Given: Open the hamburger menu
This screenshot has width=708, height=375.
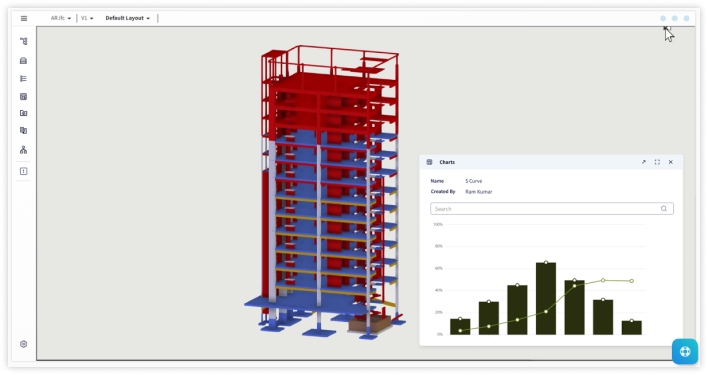Looking at the screenshot, I should point(24,19).
